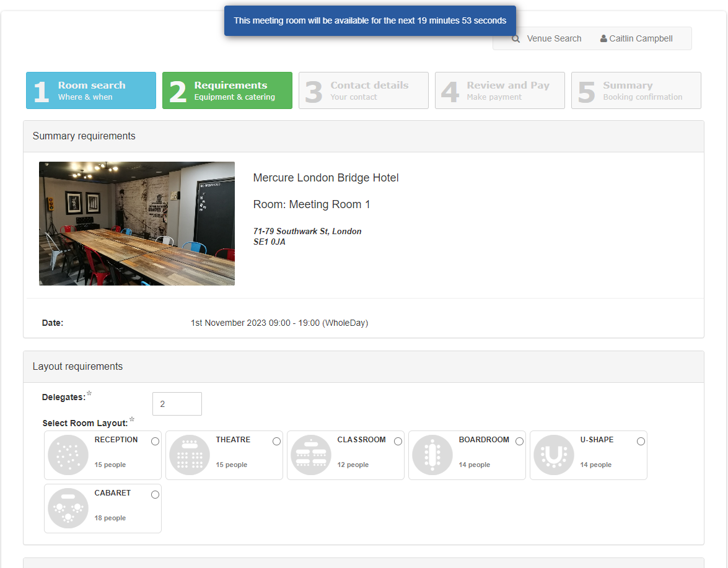Select the U-Shape layout radio button

pos(641,441)
